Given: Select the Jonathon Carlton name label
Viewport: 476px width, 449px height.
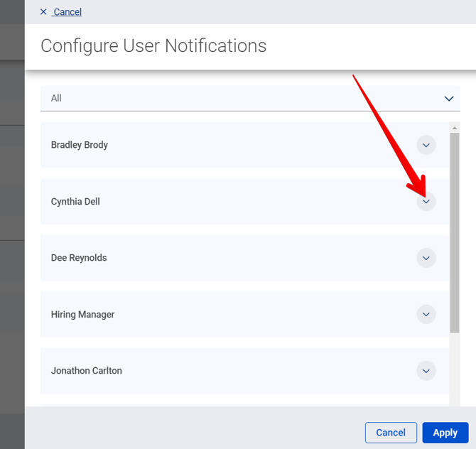Looking at the screenshot, I should [x=87, y=371].
